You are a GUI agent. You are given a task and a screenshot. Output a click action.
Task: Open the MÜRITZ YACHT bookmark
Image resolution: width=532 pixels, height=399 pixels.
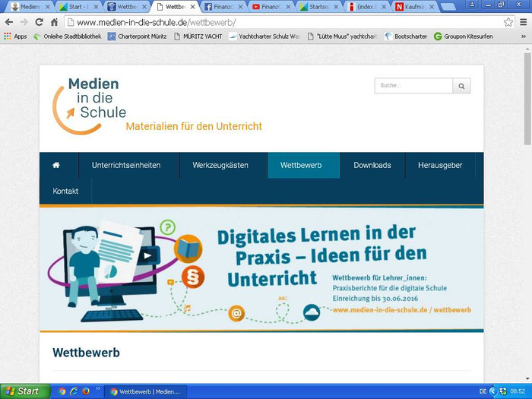198,36
